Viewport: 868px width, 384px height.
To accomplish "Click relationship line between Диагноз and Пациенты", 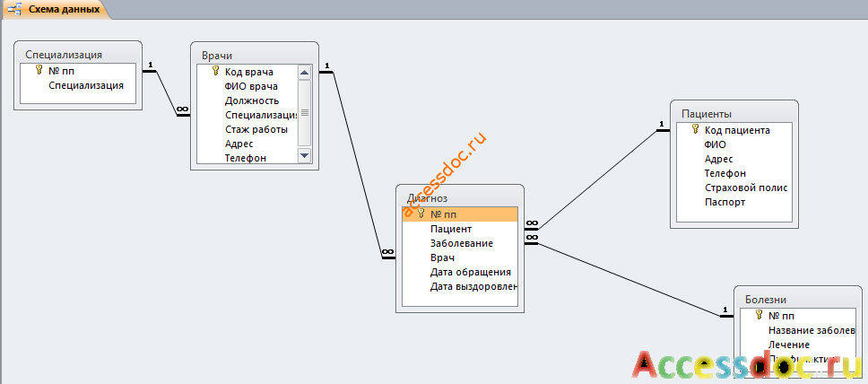I will (597, 179).
